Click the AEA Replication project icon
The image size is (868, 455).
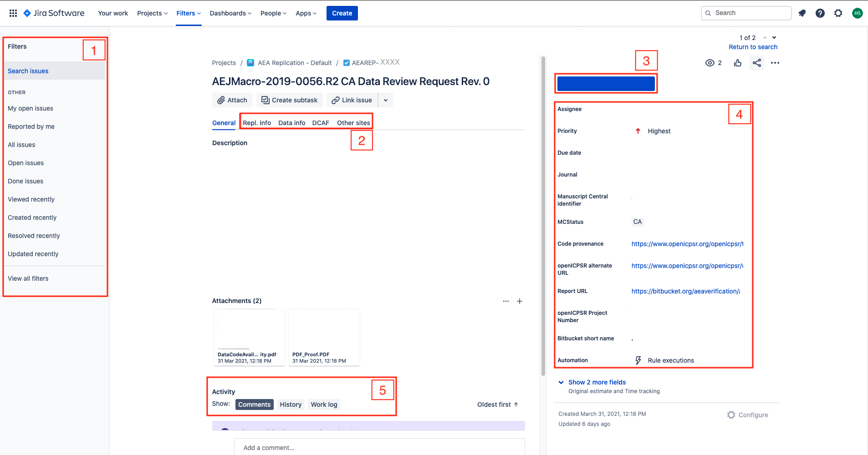tap(250, 63)
